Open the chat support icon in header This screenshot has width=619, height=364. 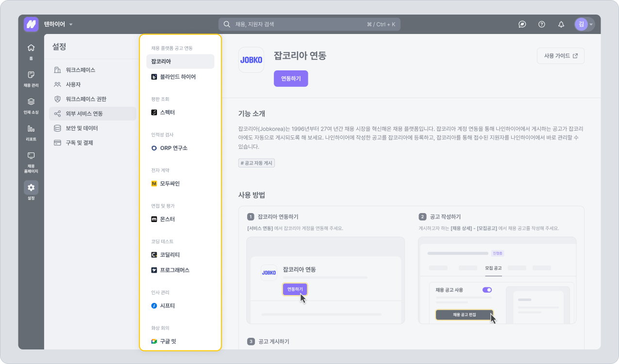[x=522, y=24]
